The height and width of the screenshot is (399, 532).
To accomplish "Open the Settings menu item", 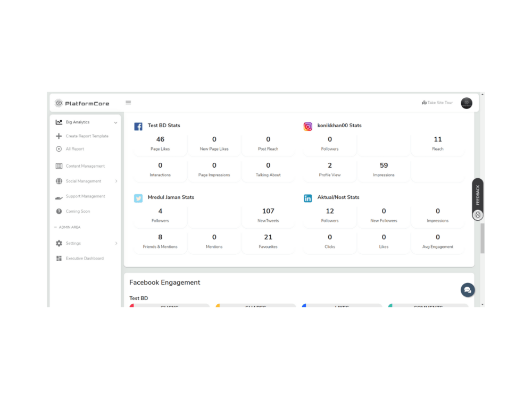I will 73,243.
